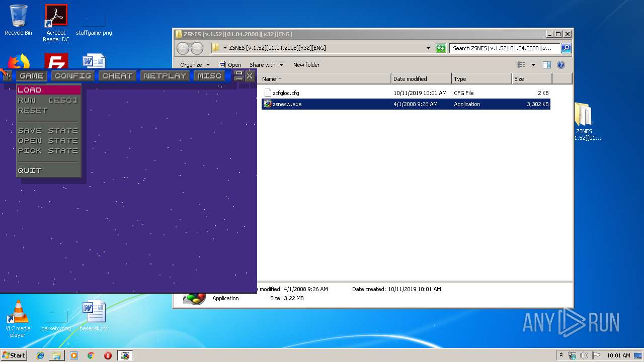Open Action Center flag icon
The image size is (644, 362).
596,355
